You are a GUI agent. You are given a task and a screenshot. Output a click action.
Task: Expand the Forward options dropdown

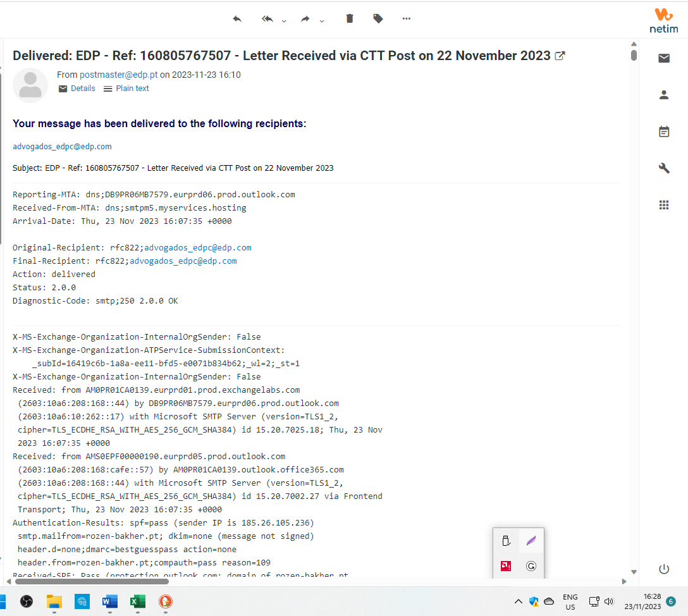click(322, 21)
